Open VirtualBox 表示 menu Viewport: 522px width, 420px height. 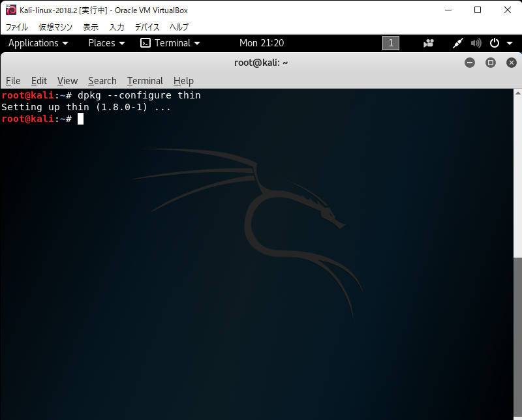click(x=91, y=27)
